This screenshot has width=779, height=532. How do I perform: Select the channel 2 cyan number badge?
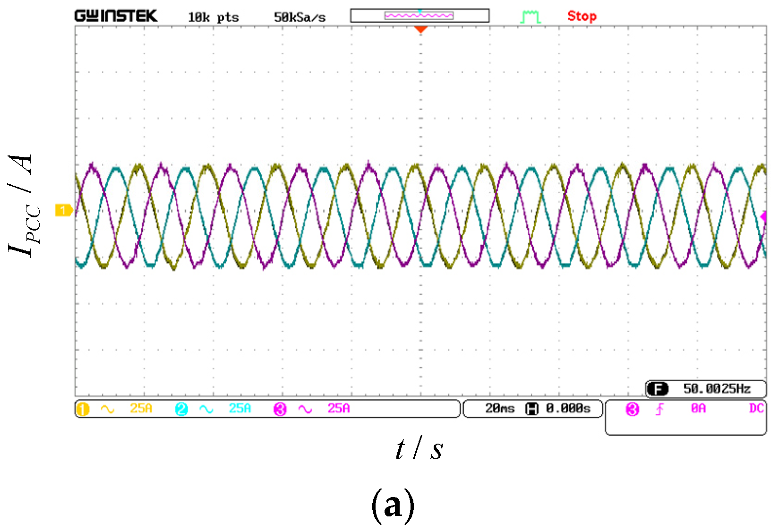[x=181, y=409]
